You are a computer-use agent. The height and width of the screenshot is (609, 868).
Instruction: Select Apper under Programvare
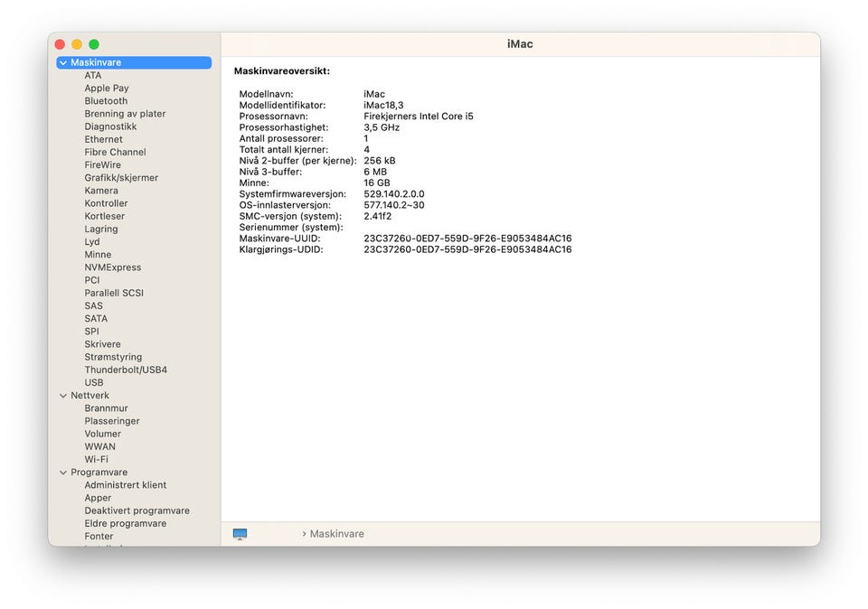click(98, 498)
